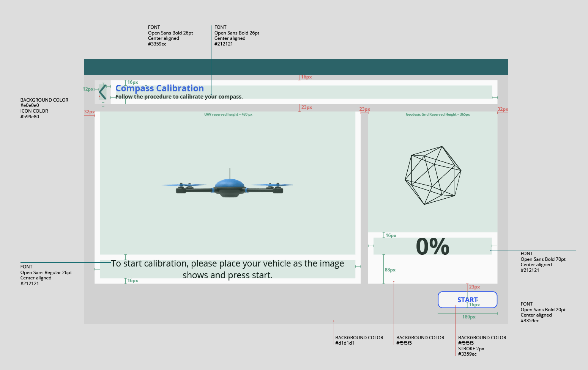Click the 'To start calibration' instruction text
The height and width of the screenshot is (370, 588).
point(227,269)
